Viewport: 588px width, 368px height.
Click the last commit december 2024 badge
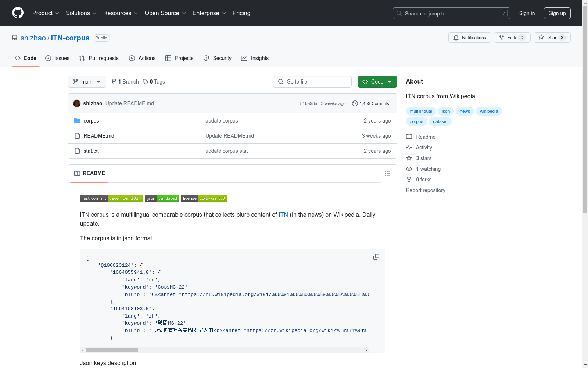coord(112,198)
